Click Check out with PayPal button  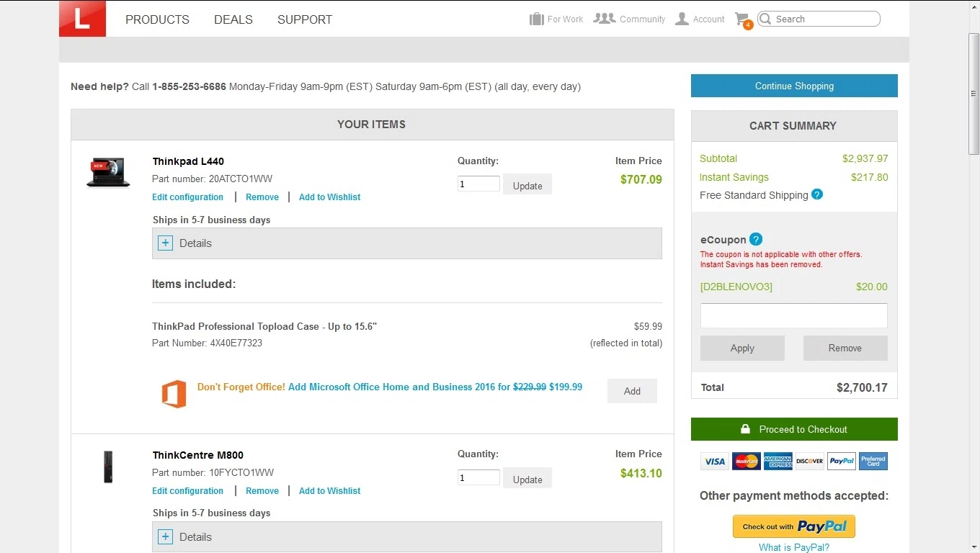[x=794, y=526]
